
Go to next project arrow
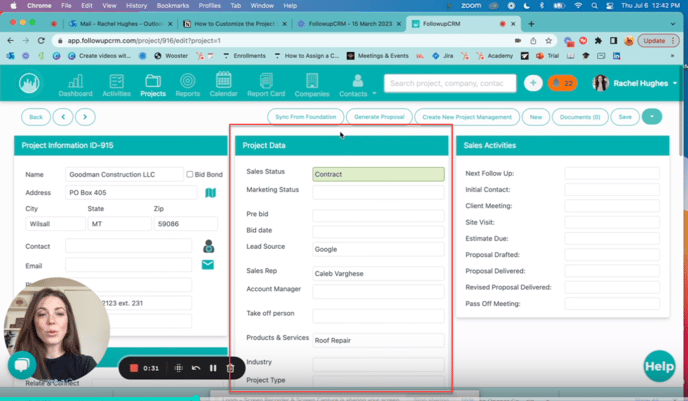(x=85, y=117)
